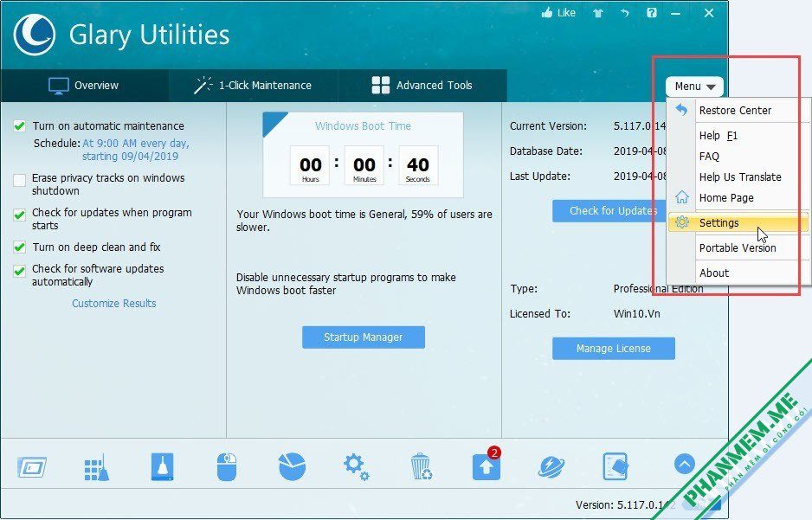Image resolution: width=812 pixels, height=520 pixels.
Task: Open About from the menu
Action: (x=738, y=273)
